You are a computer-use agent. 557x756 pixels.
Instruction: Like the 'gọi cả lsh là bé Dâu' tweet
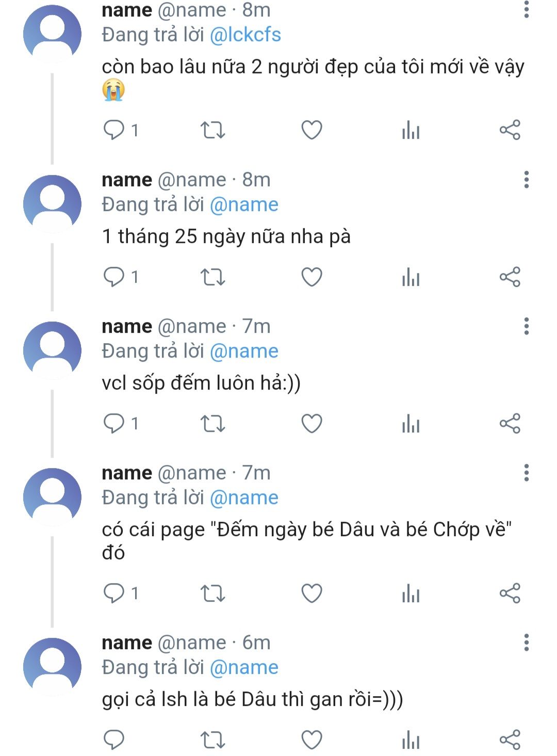tap(312, 739)
